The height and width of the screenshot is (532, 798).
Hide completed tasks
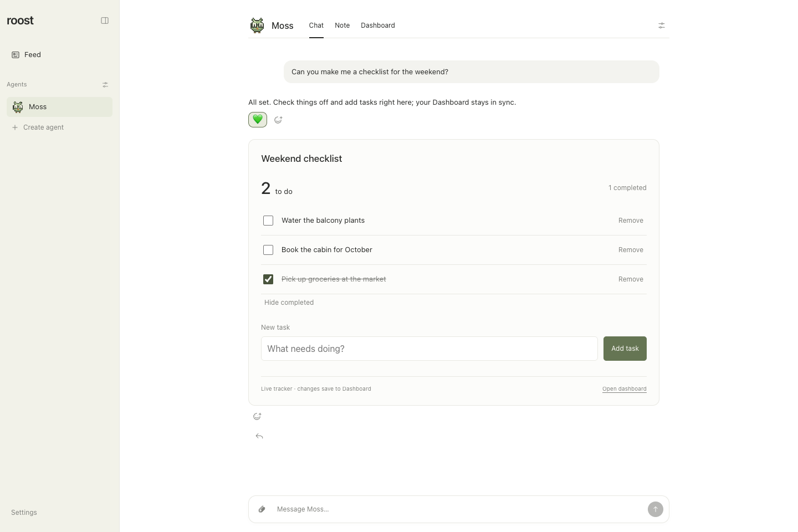(x=289, y=303)
